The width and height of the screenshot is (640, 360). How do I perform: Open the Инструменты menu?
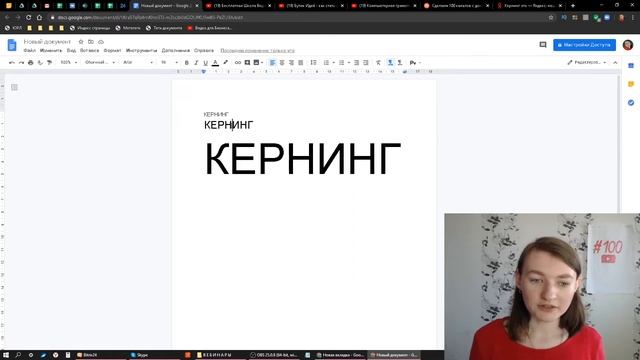(141, 51)
